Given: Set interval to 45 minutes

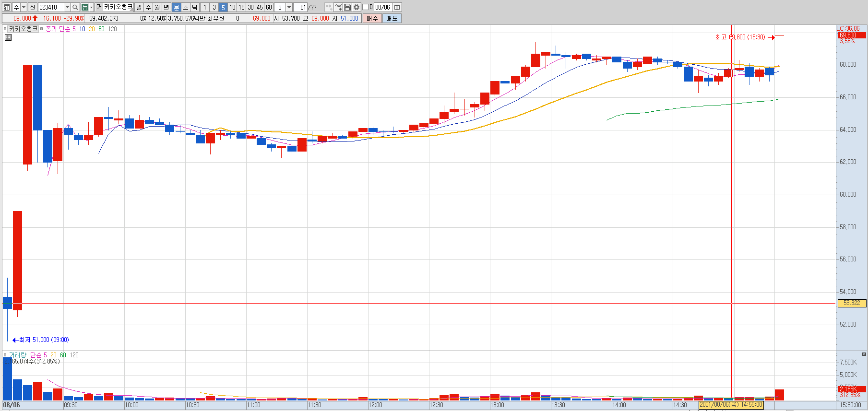Looking at the screenshot, I should 260,7.
